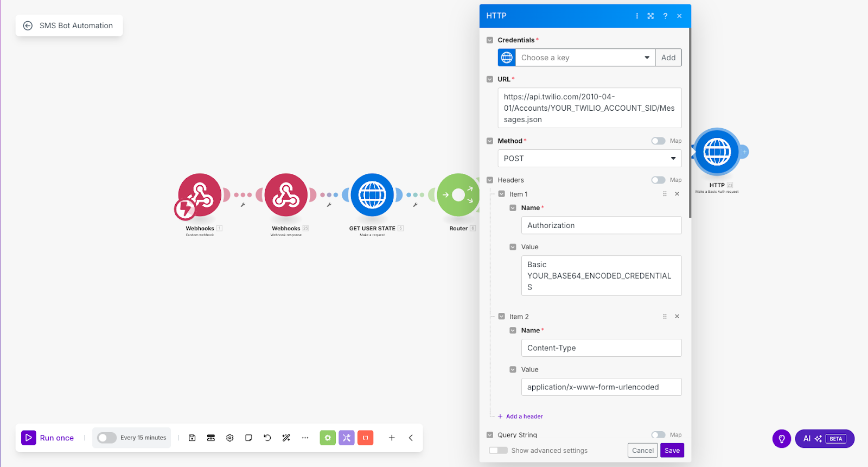Viewport: 868px width, 467px height.
Task: Collapse the toolbar with the left chevron
Action: pos(411,438)
